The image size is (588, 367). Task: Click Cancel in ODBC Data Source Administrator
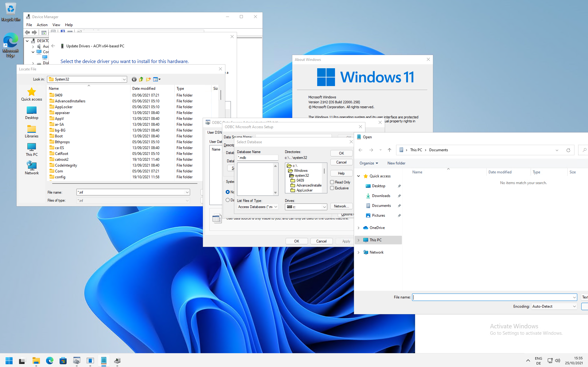click(x=321, y=241)
